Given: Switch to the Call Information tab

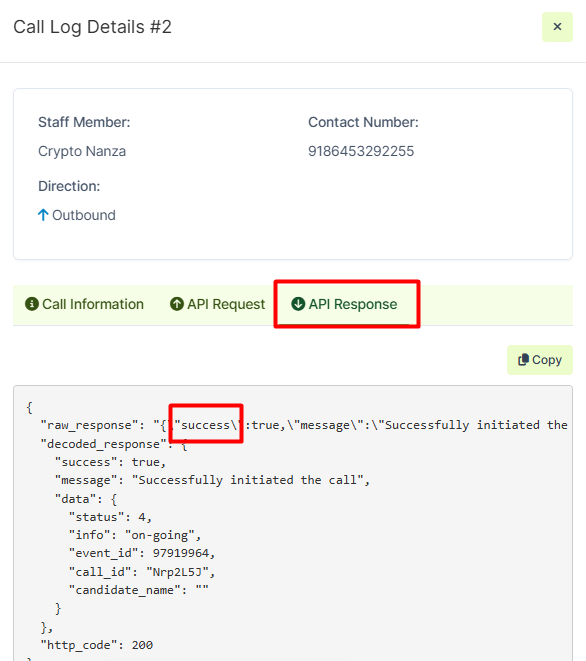Looking at the screenshot, I should [x=84, y=304].
